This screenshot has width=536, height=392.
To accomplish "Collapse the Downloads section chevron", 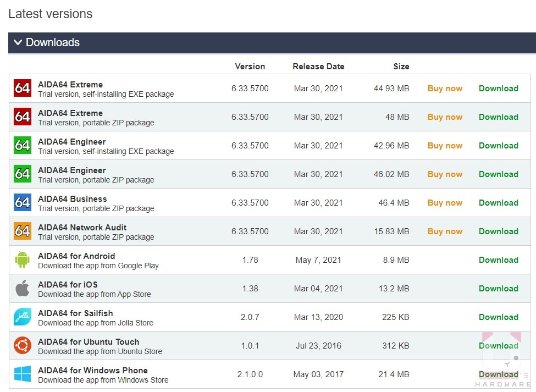I will (x=18, y=42).
